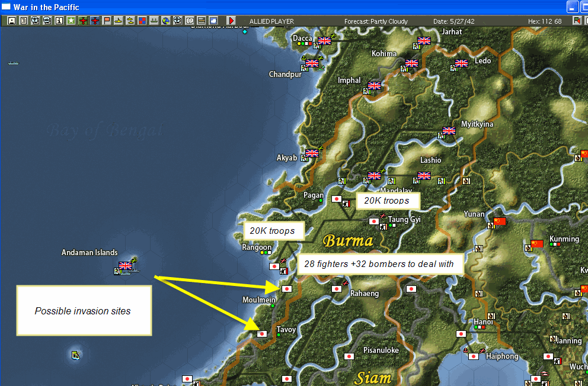Click the Chandpur base label
The image size is (588, 386).
pyautogui.click(x=285, y=74)
